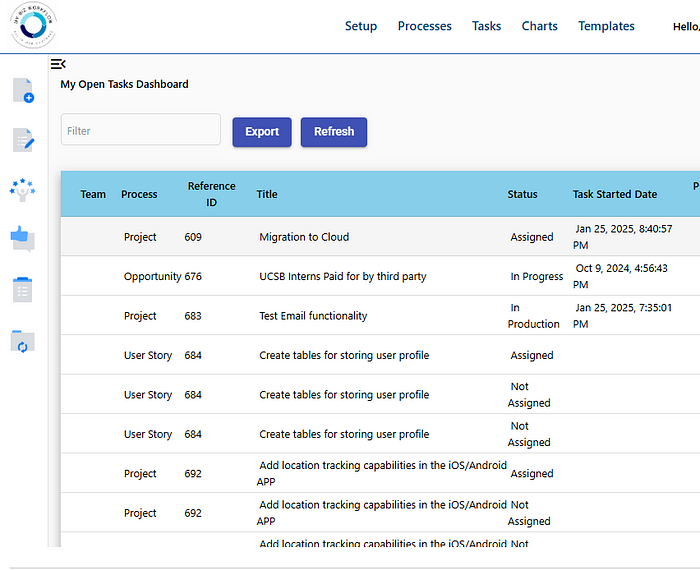Open the Test Email functionality task
This screenshot has height=570, width=700.
tap(313, 316)
